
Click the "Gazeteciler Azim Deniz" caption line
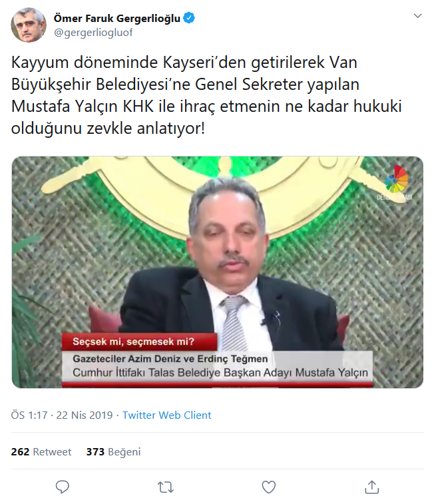[170, 358]
